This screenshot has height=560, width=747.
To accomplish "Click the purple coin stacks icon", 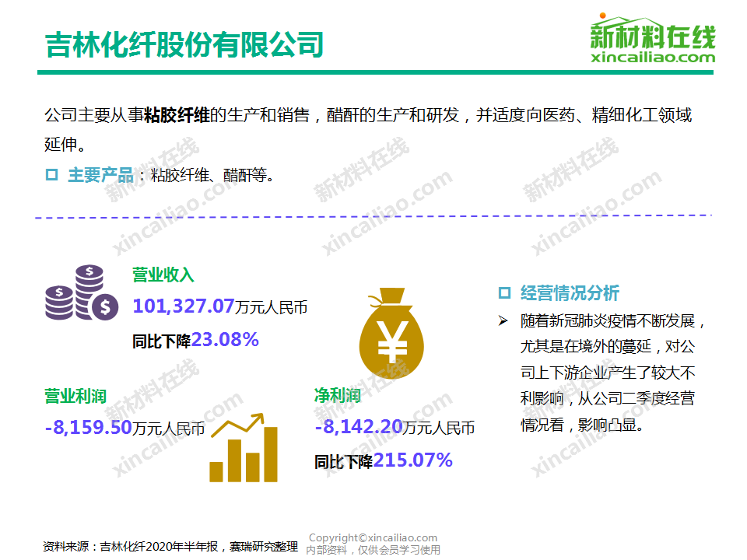I will (x=82, y=292).
